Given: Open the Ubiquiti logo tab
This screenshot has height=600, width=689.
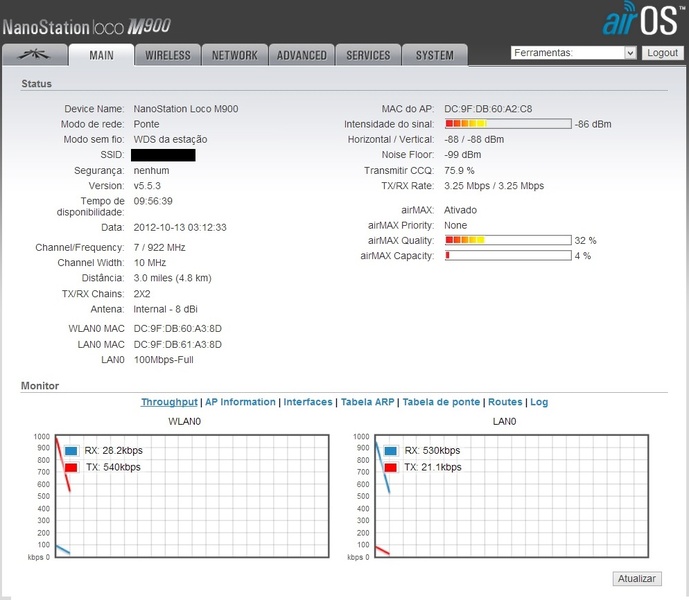Looking at the screenshot, I should 35,55.
